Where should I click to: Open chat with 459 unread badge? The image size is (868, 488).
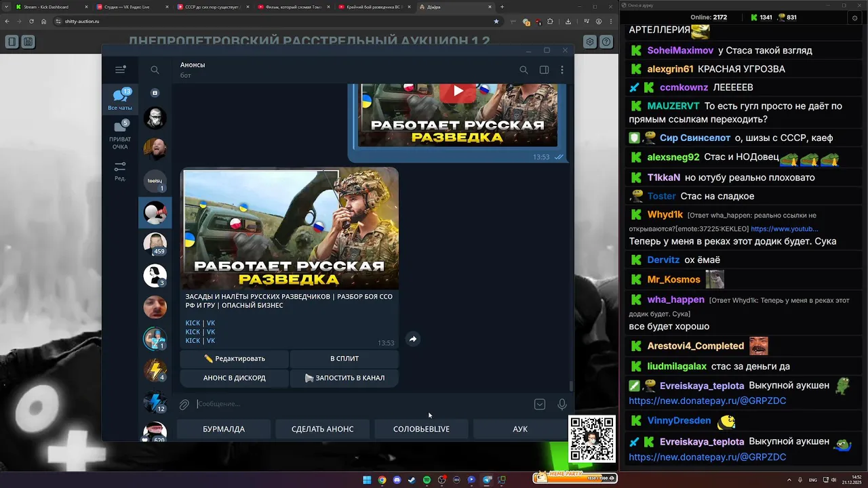(x=155, y=244)
